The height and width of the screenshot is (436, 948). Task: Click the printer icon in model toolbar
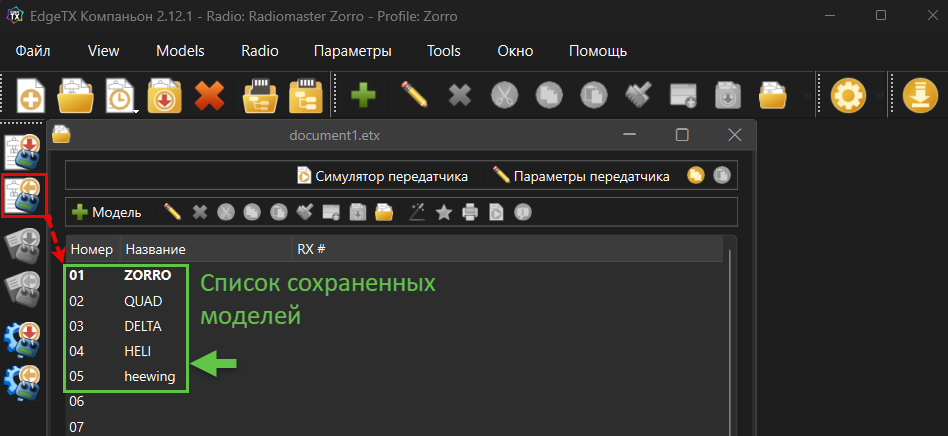pos(470,212)
